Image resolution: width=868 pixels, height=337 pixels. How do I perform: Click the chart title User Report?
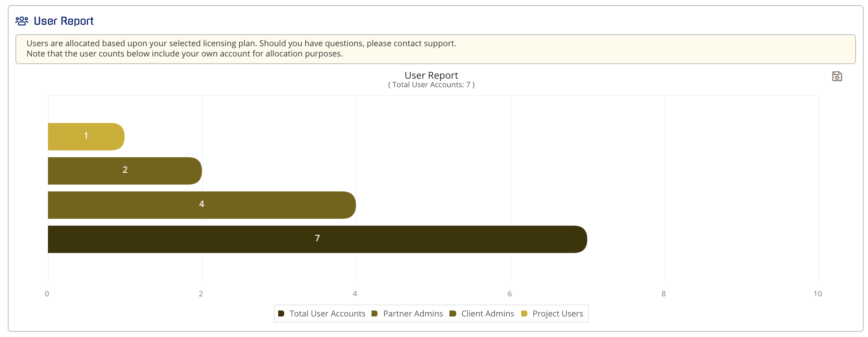pyautogui.click(x=431, y=75)
